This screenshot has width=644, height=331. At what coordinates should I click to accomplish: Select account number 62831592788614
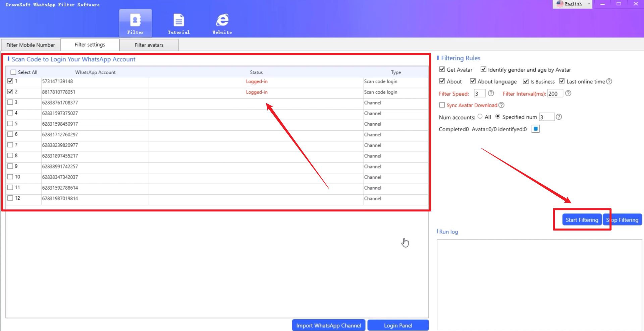(60, 188)
